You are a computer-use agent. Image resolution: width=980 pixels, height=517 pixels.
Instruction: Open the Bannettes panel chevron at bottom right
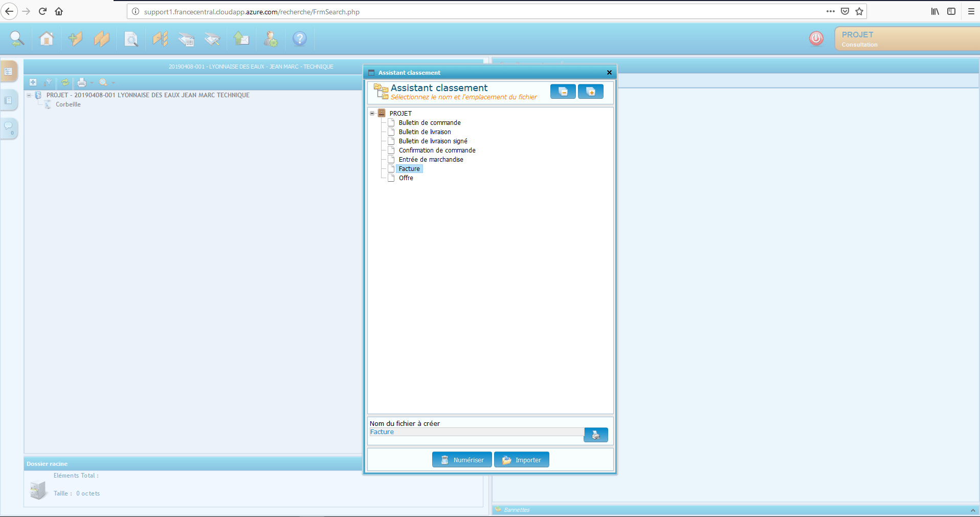click(972, 510)
